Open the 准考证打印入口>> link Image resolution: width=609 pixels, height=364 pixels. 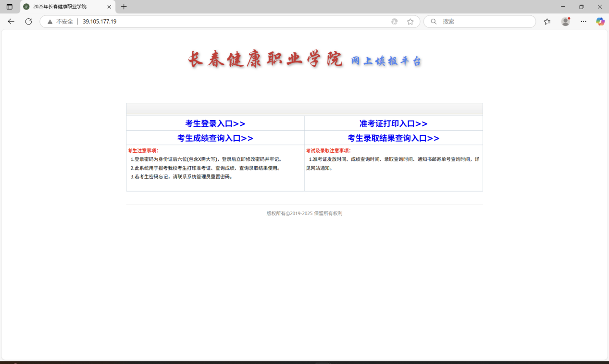coord(394,123)
